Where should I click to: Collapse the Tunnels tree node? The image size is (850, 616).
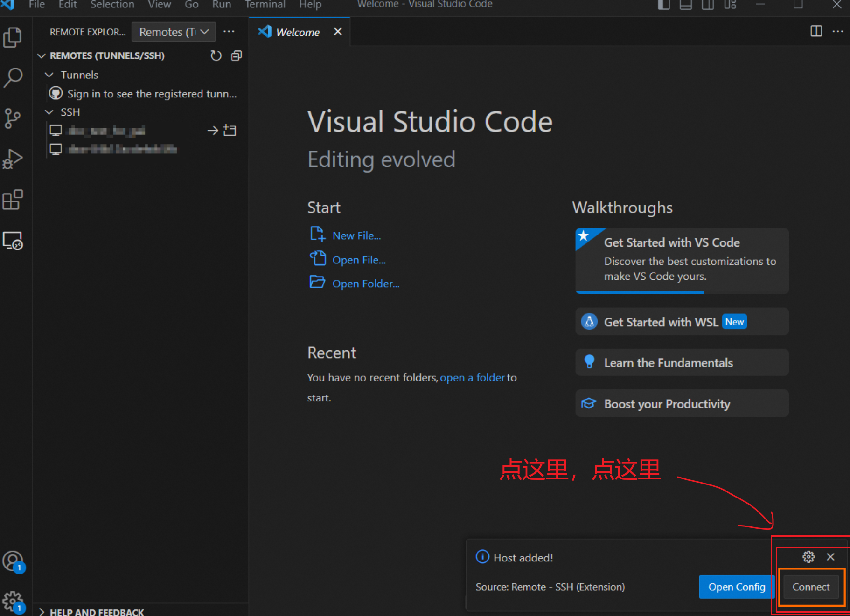49,75
